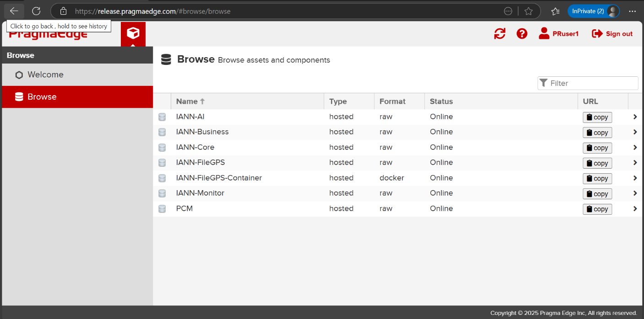
Task: Click the database icon on the IANN-FileGPS row
Action: click(162, 163)
